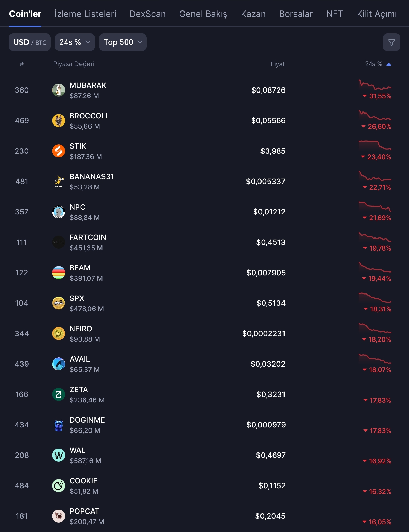Screen dimensions: 409x532
Task: Switch to the DexScan tab
Action: click(x=147, y=14)
